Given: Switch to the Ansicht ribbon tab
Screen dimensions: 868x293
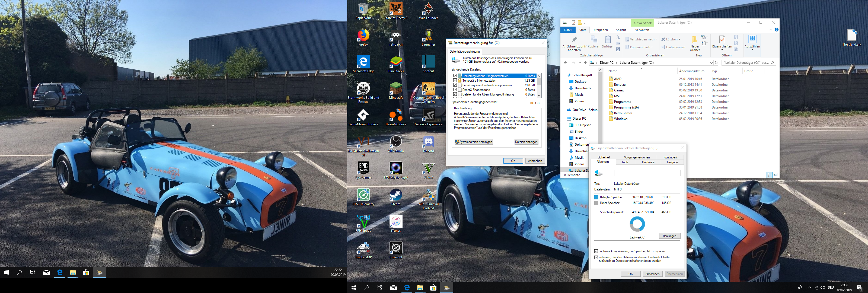Looking at the screenshot, I should 620,30.
